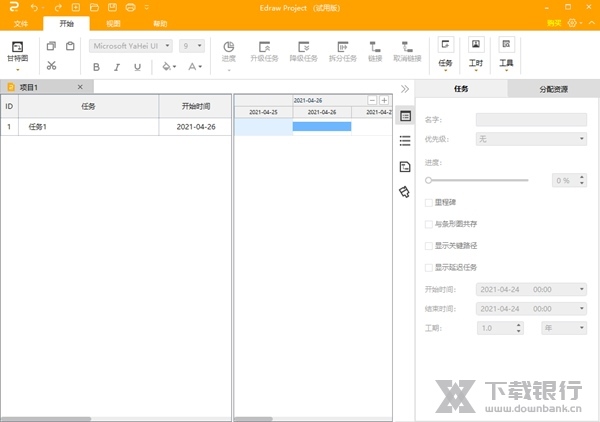600x422 pixels.
Task: Open the 工期 unit dropdown
Action: [562, 328]
